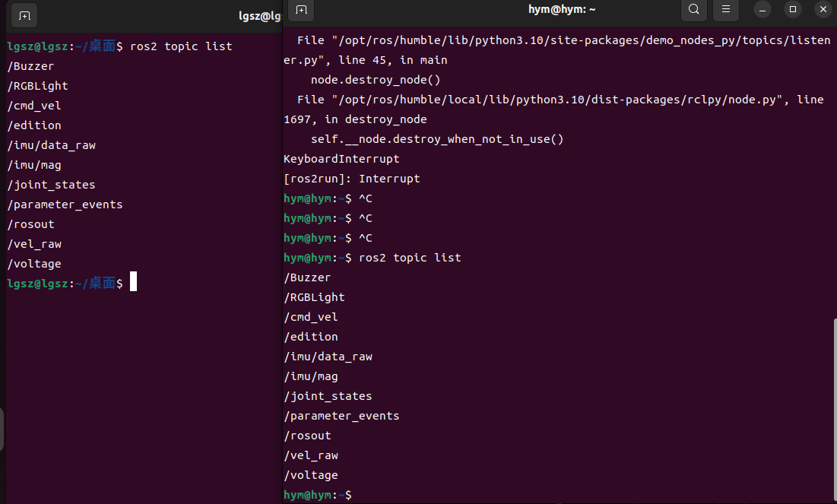The width and height of the screenshot is (837, 504).
Task: Click self.__node.destroy_when_not_in_use() line
Action: [x=437, y=139]
